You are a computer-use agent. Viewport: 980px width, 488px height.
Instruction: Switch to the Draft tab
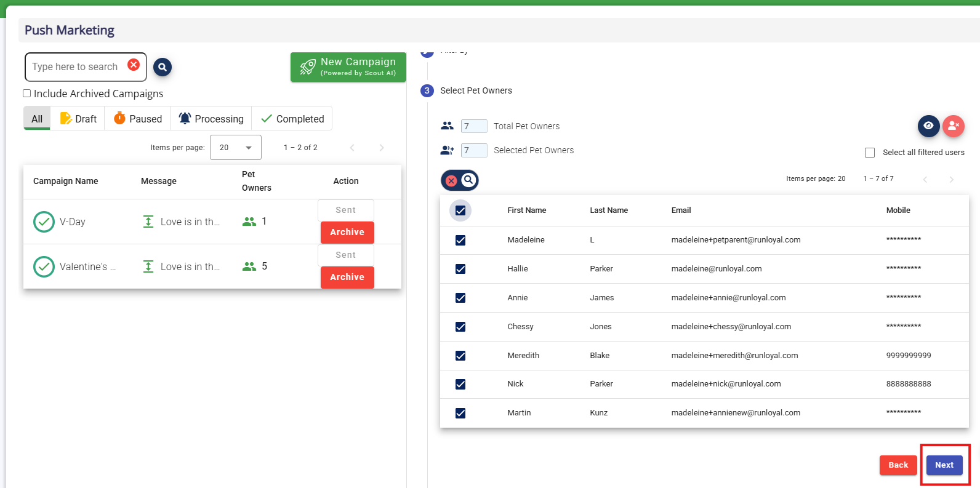point(78,119)
